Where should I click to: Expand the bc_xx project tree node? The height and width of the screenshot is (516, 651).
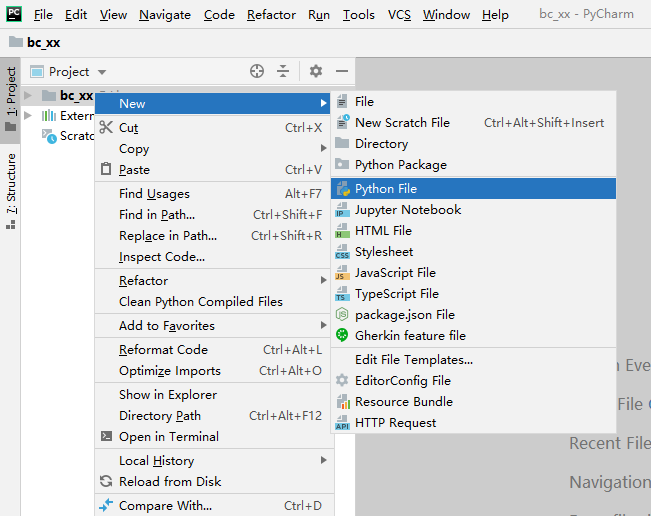click(x=29, y=96)
